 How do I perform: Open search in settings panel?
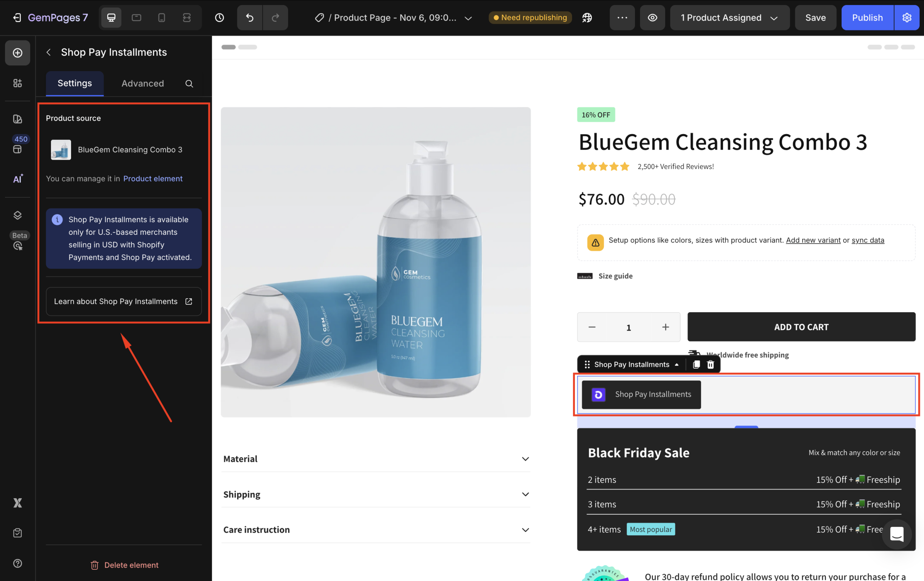point(189,84)
